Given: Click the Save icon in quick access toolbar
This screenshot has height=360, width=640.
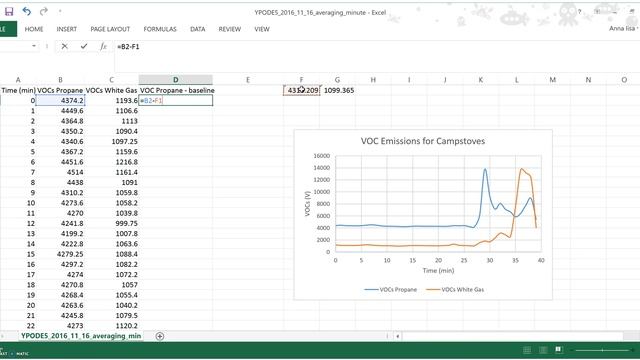Looking at the screenshot, I should tap(9, 11).
